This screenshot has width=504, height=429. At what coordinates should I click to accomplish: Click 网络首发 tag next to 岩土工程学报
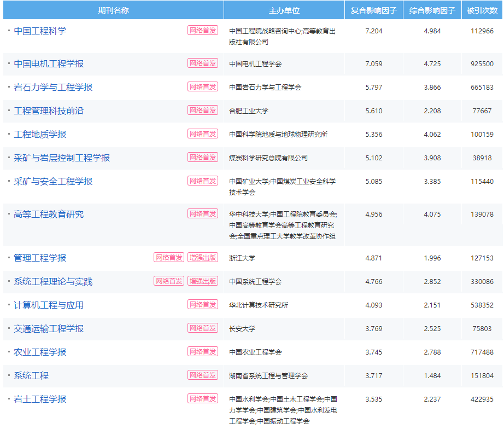(x=203, y=399)
